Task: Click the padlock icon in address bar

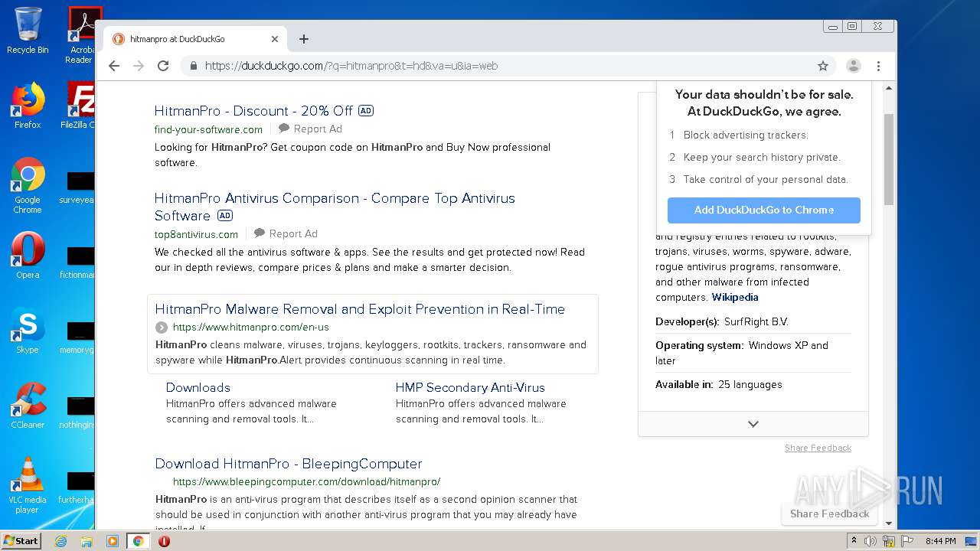Action: coord(194,66)
